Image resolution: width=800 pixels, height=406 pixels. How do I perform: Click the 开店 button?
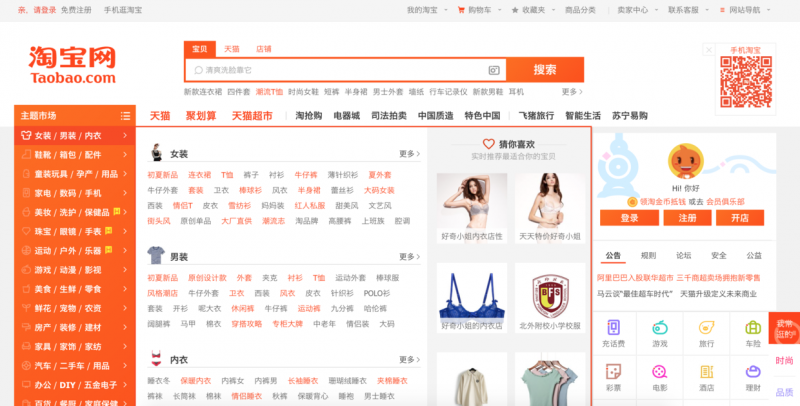(740, 218)
